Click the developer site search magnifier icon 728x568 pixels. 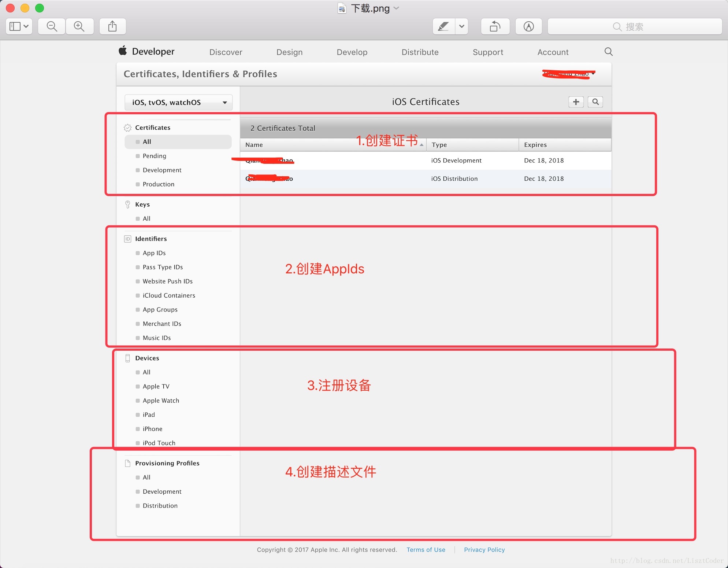pyautogui.click(x=609, y=52)
